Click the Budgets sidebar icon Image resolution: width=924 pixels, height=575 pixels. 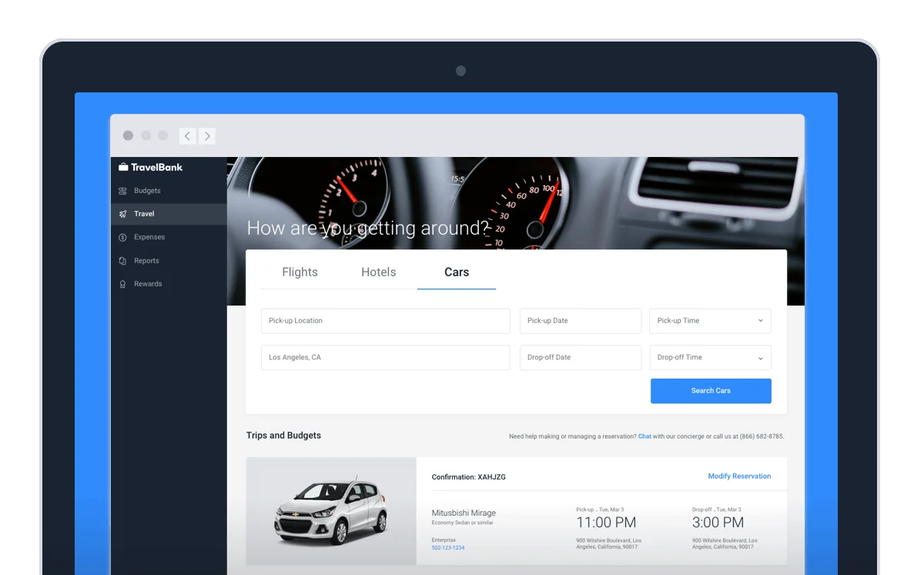(122, 191)
